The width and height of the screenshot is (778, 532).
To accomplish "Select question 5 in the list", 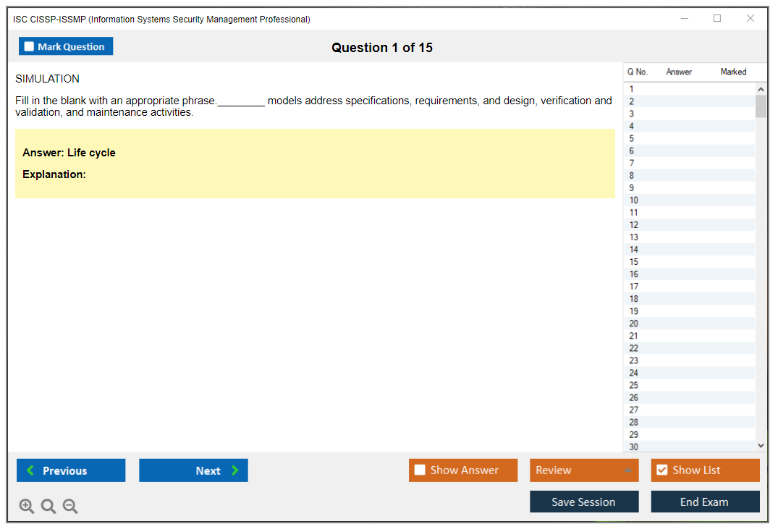I will pos(632,138).
